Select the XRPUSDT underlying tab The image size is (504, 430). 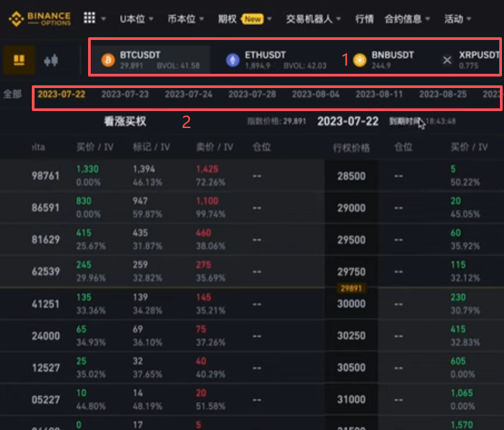[471, 60]
